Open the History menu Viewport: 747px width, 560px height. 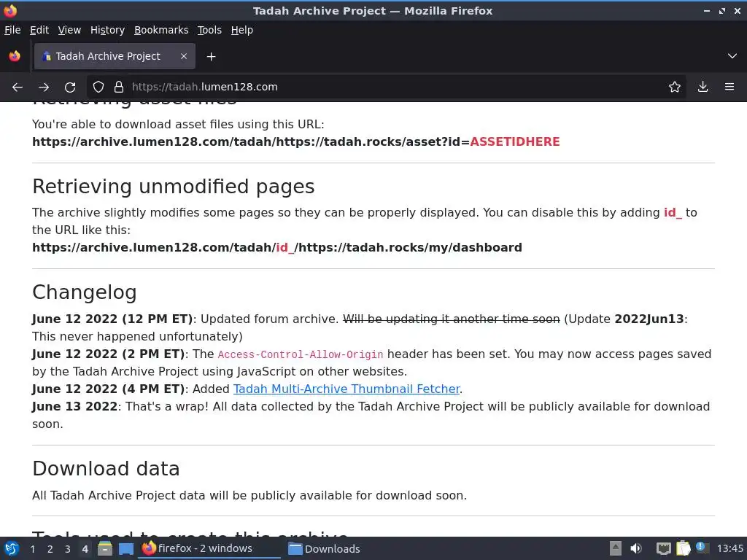pos(108,30)
